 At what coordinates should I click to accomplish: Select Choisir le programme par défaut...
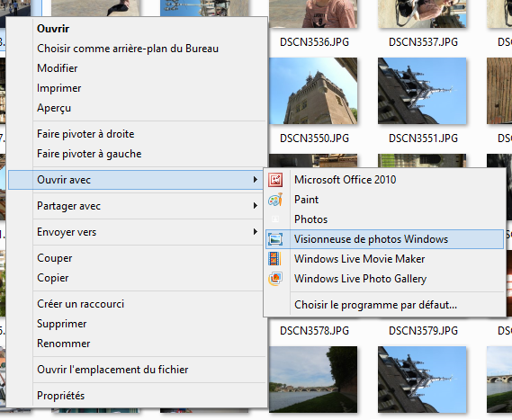coord(384,305)
